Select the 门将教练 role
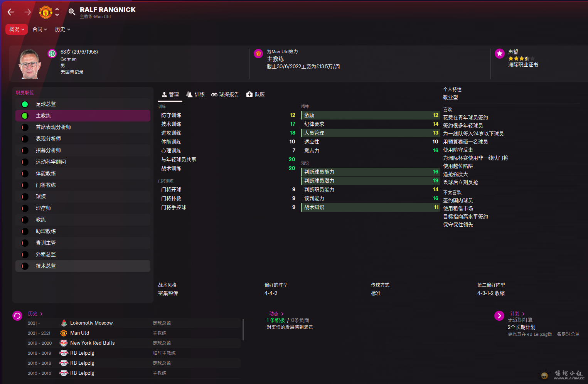 click(x=83, y=185)
